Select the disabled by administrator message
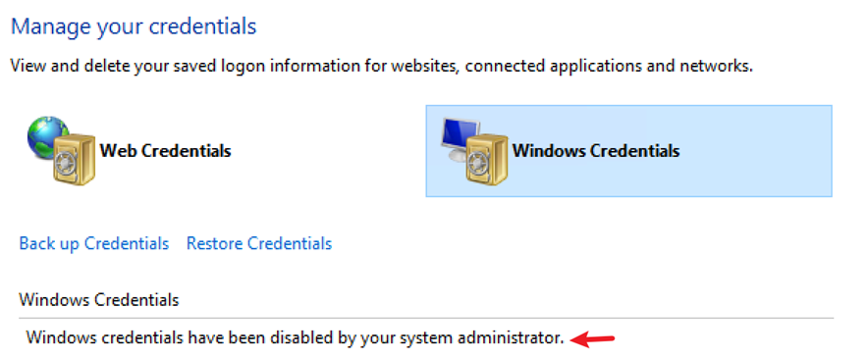The width and height of the screenshot is (868, 359). coord(295,338)
